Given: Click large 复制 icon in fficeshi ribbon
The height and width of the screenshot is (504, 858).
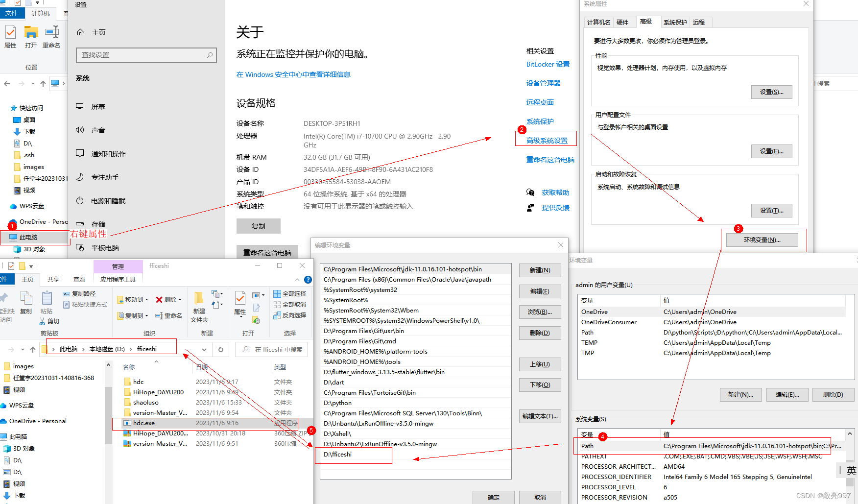Looking at the screenshot, I should coord(26,298).
